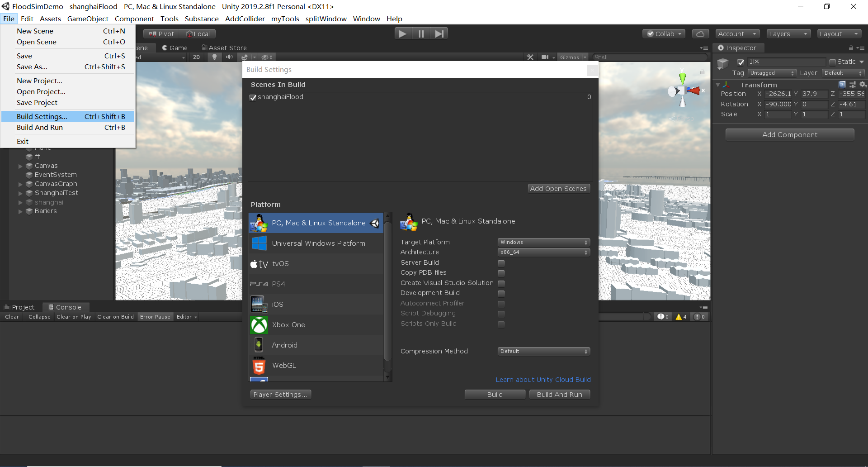Viewport: 868px width, 467px height.
Task: Click Build Settings... in the File menu
Action: [68, 116]
